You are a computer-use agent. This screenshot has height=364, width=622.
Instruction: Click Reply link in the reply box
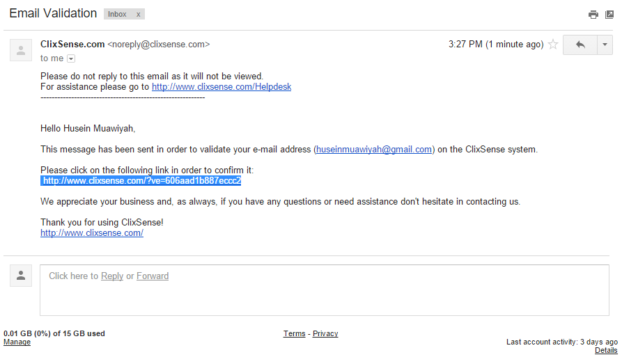[112, 276]
